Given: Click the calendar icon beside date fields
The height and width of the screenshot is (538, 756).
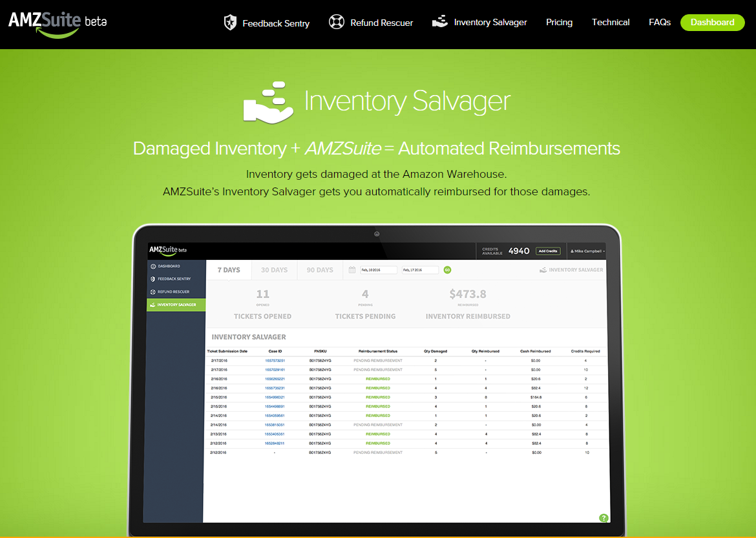Looking at the screenshot, I should pos(352,270).
